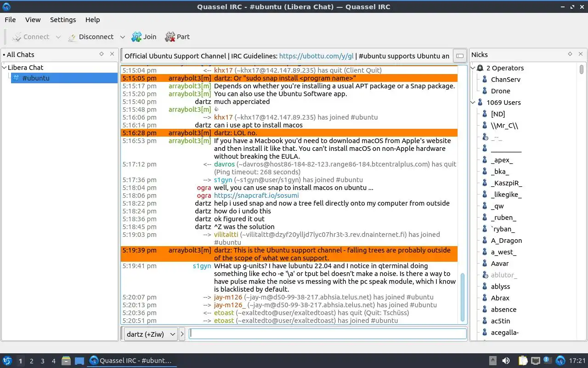Click the Disconnect toolbar button
This screenshot has height=368, width=588.
90,37
